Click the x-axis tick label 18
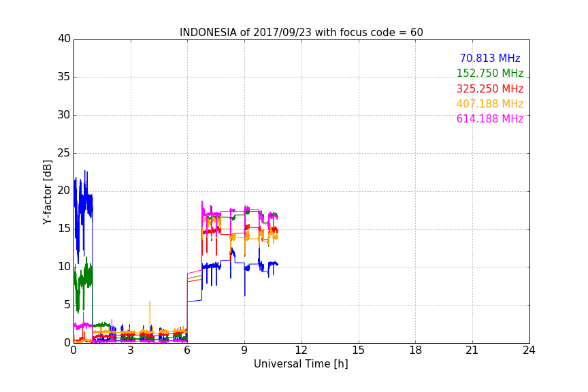588x392 pixels. [416, 350]
